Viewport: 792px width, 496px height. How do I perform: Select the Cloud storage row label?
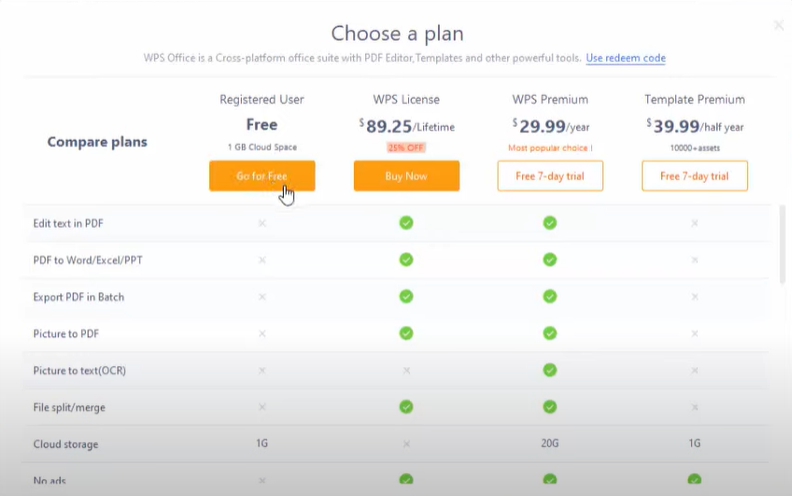click(x=66, y=444)
